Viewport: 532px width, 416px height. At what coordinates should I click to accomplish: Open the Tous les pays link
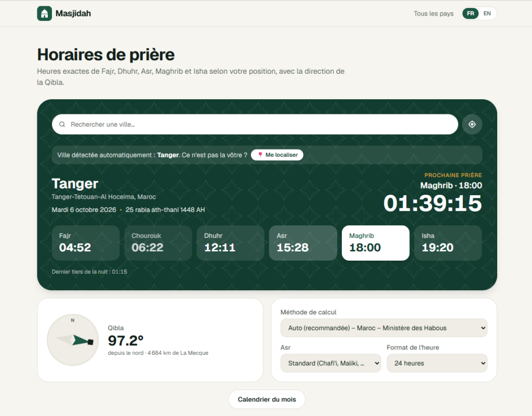(x=434, y=14)
